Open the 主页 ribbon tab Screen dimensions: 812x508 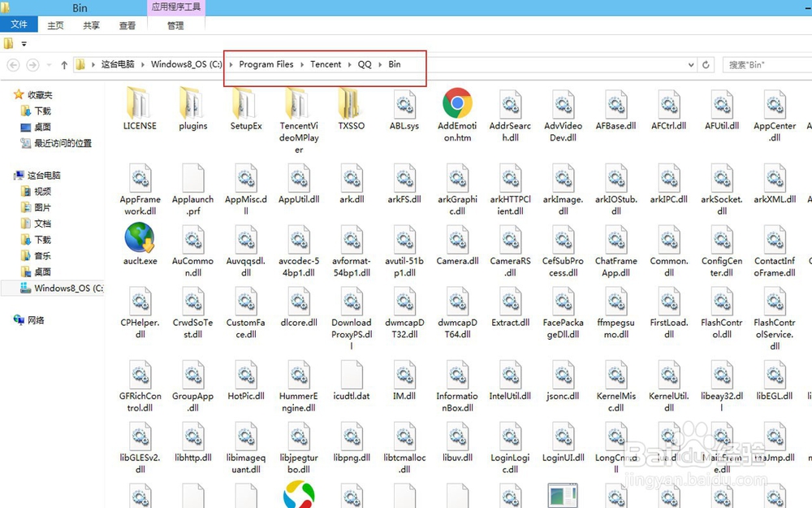(55, 25)
